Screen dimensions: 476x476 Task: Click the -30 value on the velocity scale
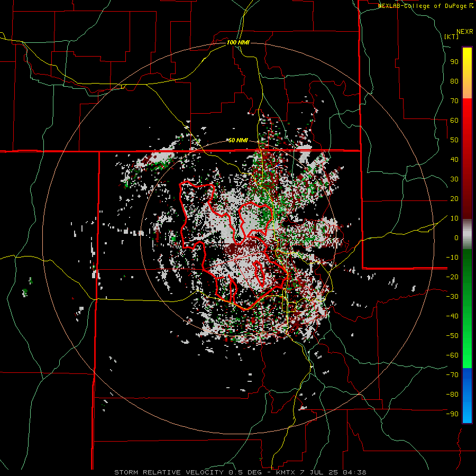pyautogui.click(x=452, y=297)
